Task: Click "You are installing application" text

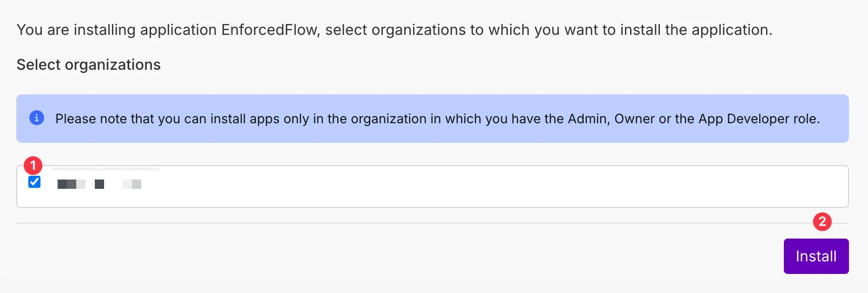Action: coord(116,30)
